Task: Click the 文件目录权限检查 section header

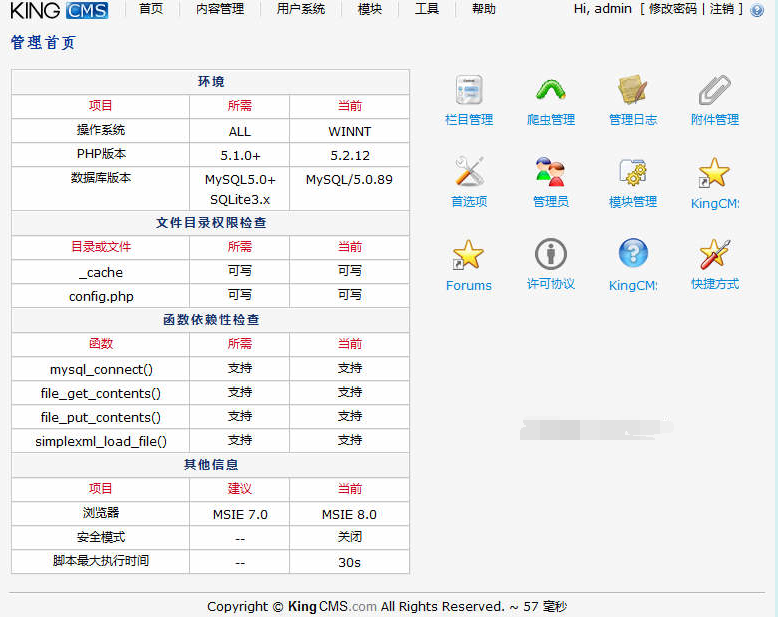Action: 211,223
